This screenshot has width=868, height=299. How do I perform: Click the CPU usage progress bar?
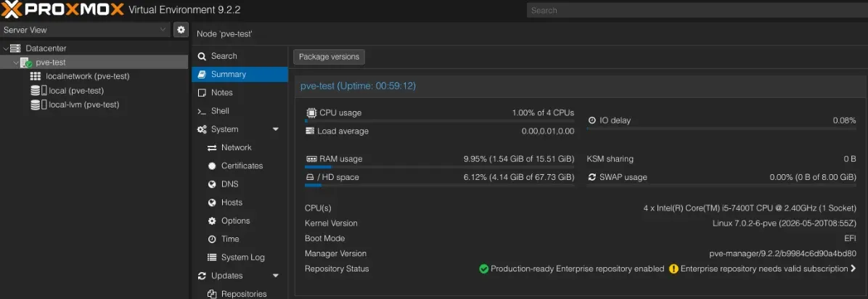coord(440,120)
